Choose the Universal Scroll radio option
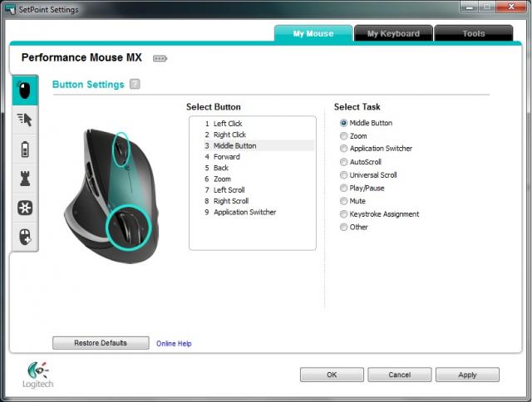This screenshot has height=402, width=532. tap(343, 175)
